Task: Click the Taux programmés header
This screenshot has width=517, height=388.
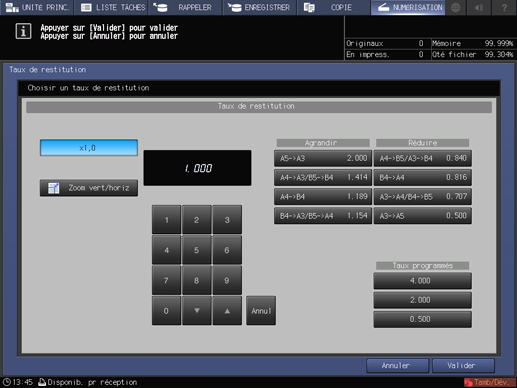Action: (422, 266)
